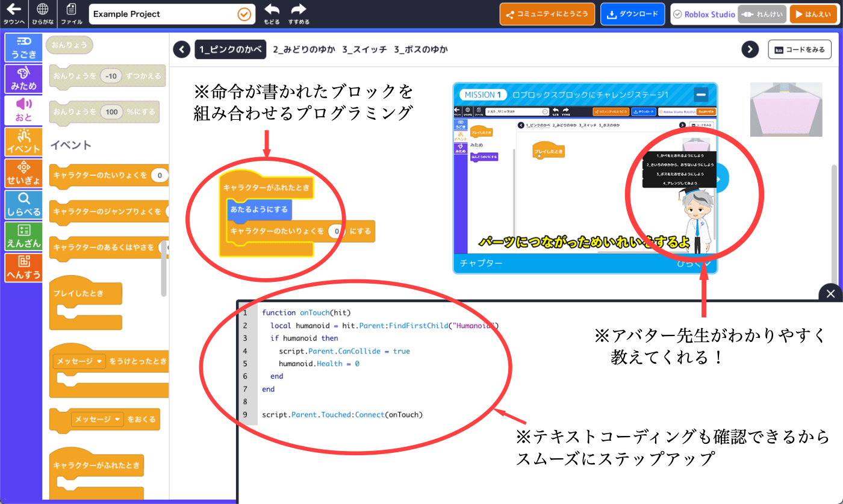
Task: Select キャラクターのジャンプりょくを block
Action: (x=109, y=212)
